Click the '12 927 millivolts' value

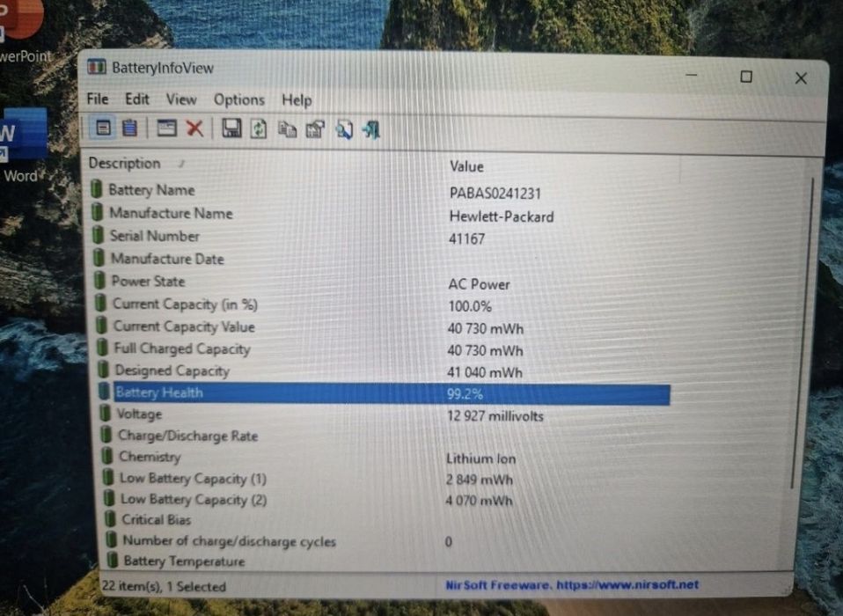[495, 416]
